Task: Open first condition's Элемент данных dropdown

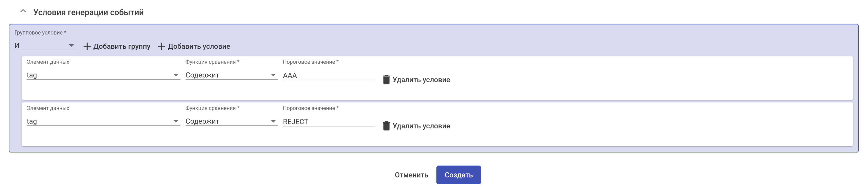Action: pos(103,75)
